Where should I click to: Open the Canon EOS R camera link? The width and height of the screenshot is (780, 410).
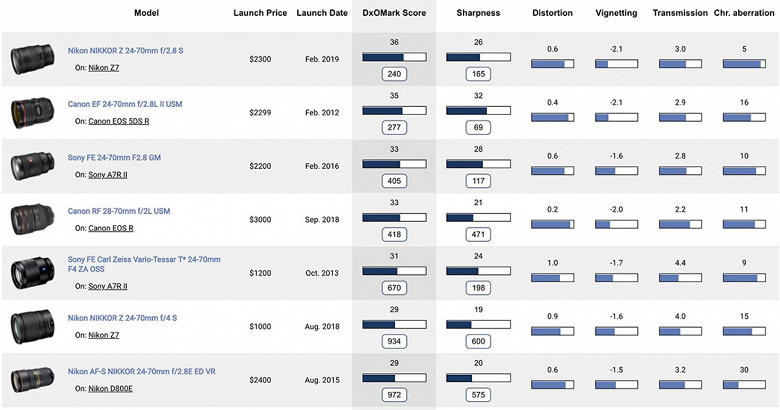click(x=111, y=229)
